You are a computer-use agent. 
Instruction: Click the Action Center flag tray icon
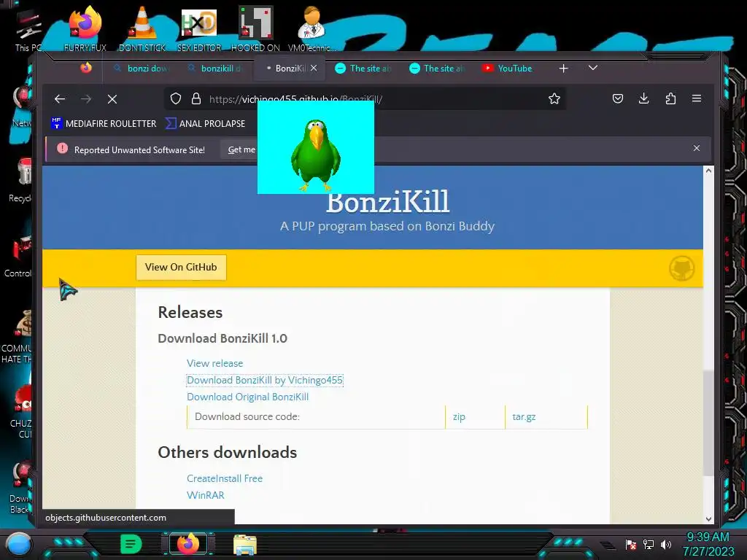tap(631, 544)
